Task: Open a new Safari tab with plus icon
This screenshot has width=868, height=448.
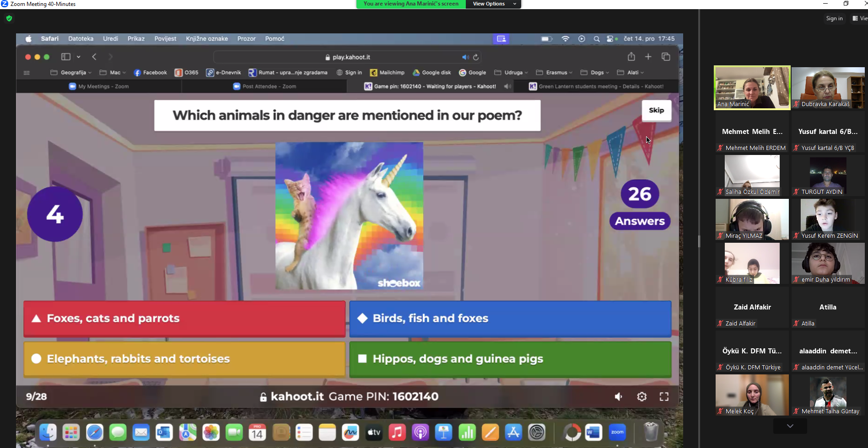Action: (648, 57)
